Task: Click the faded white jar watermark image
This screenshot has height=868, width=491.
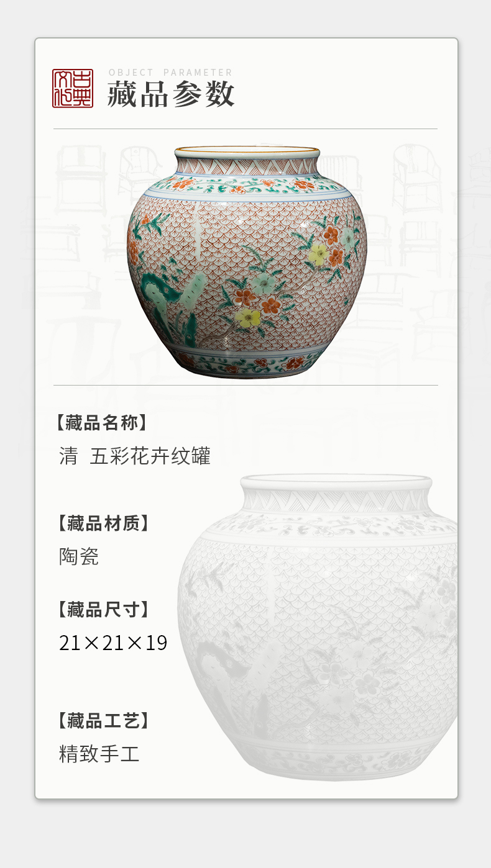Action: pos(318,627)
